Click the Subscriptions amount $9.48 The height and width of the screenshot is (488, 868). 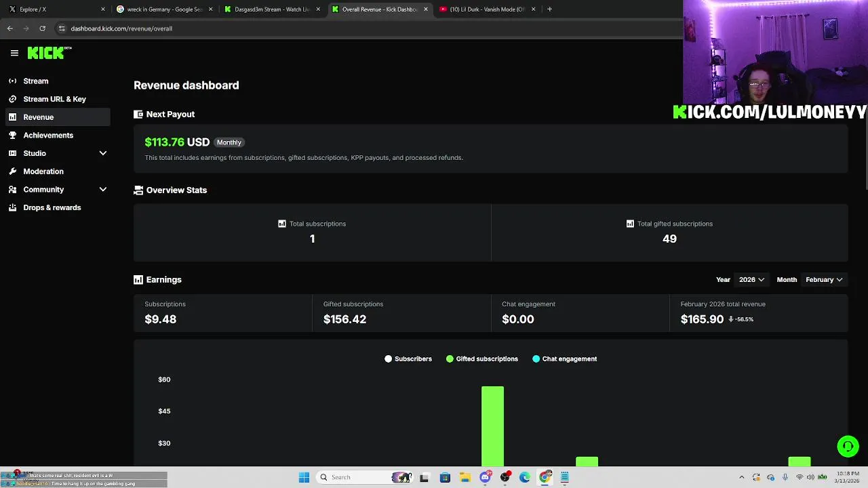tap(160, 319)
